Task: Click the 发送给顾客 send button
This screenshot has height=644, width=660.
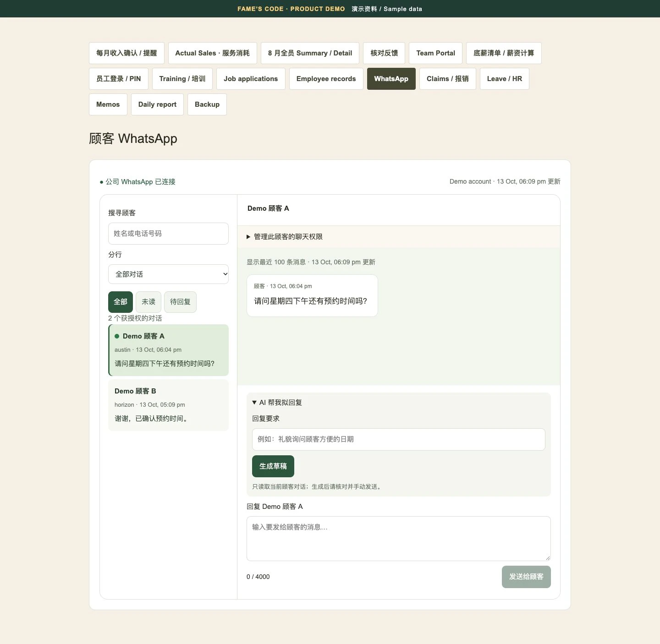Action: click(526, 577)
